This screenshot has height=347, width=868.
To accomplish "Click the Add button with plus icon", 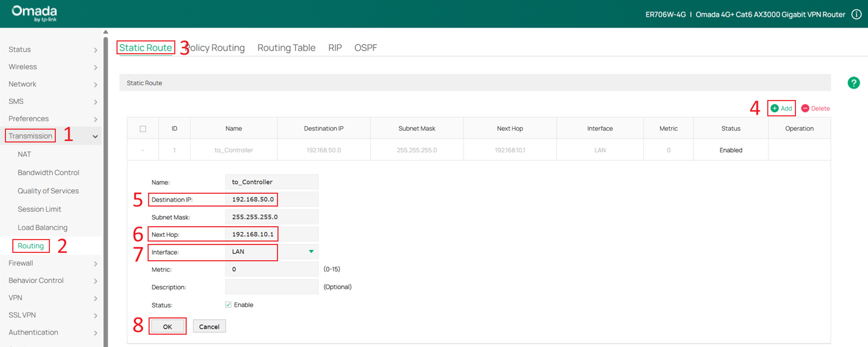I will point(781,108).
